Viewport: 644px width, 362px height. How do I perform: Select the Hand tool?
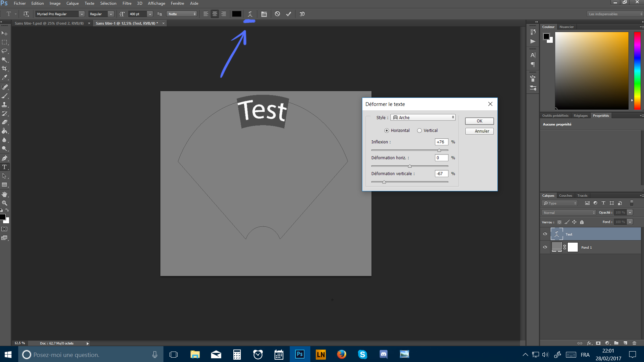coord(5,194)
